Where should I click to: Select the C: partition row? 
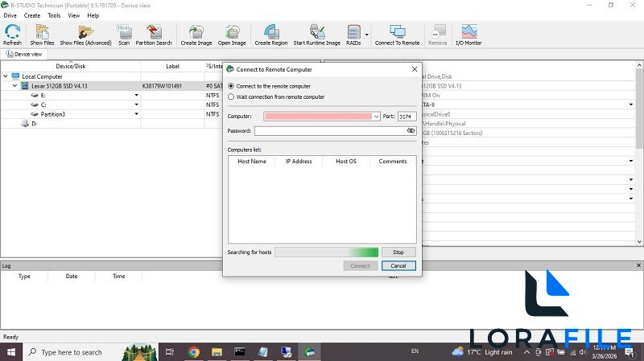111,105
